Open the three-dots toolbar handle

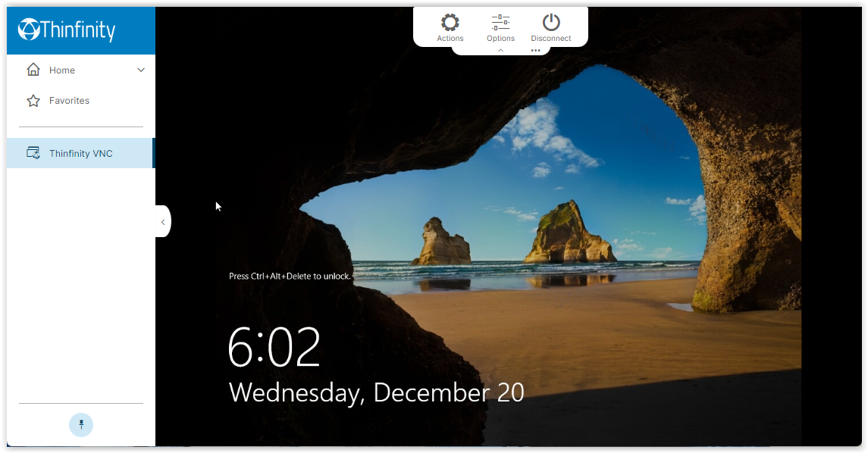coord(535,50)
